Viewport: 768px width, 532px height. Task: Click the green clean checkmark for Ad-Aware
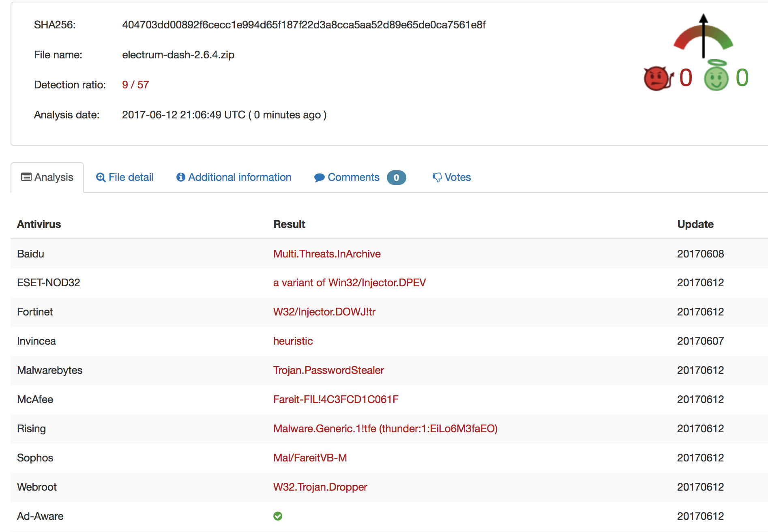(x=278, y=516)
